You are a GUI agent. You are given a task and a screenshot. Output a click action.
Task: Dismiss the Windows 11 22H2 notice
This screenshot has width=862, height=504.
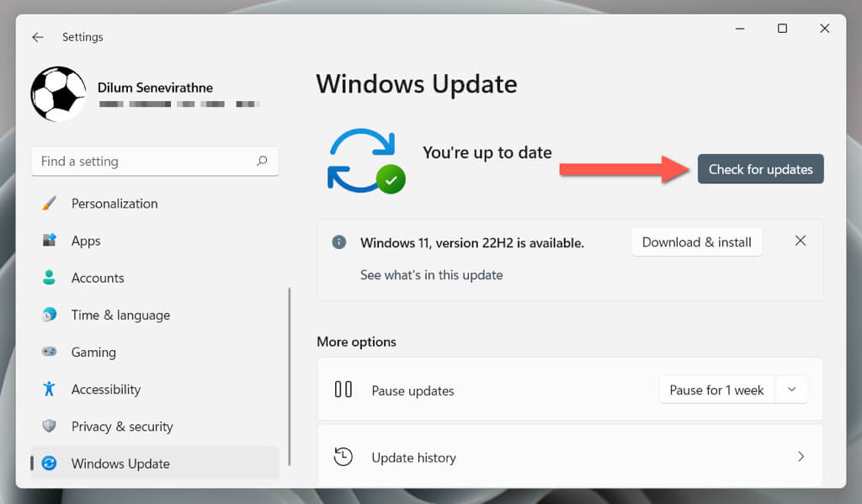[801, 241]
